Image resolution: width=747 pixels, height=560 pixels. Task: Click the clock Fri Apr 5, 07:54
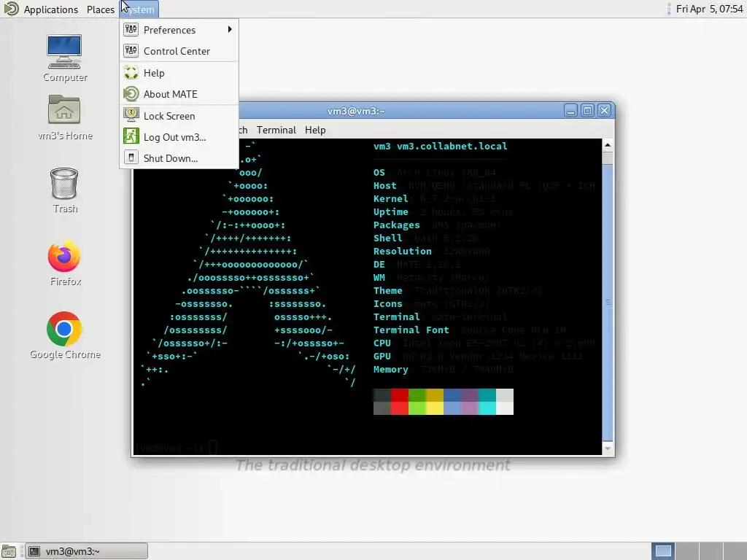709,9
